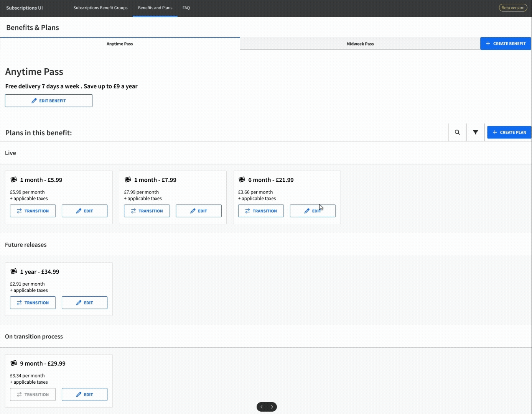Click the ticket icon on 6 month - £21.99 card

[242, 179]
